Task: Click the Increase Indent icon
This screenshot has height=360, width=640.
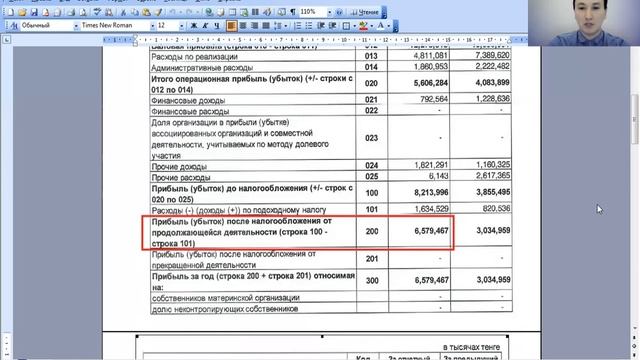Action: tap(332, 26)
